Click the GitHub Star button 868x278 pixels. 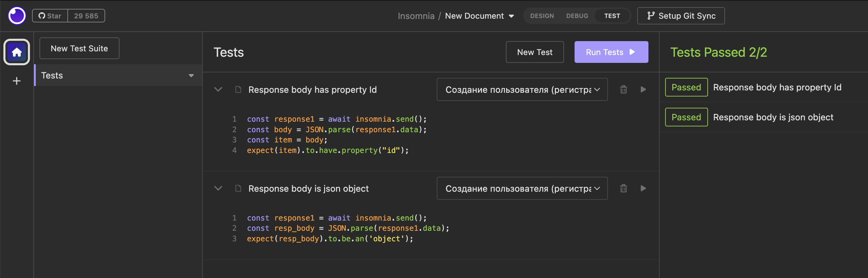50,16
